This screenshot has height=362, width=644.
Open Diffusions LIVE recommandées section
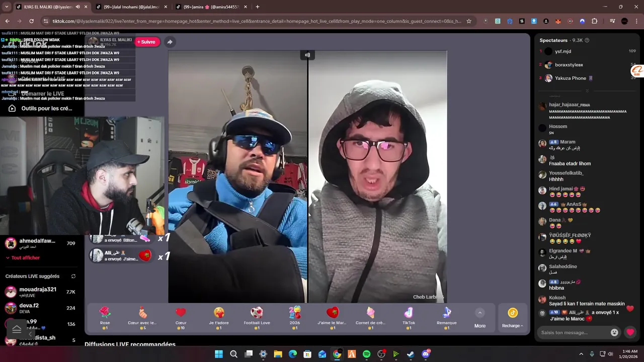click(130, 344)
